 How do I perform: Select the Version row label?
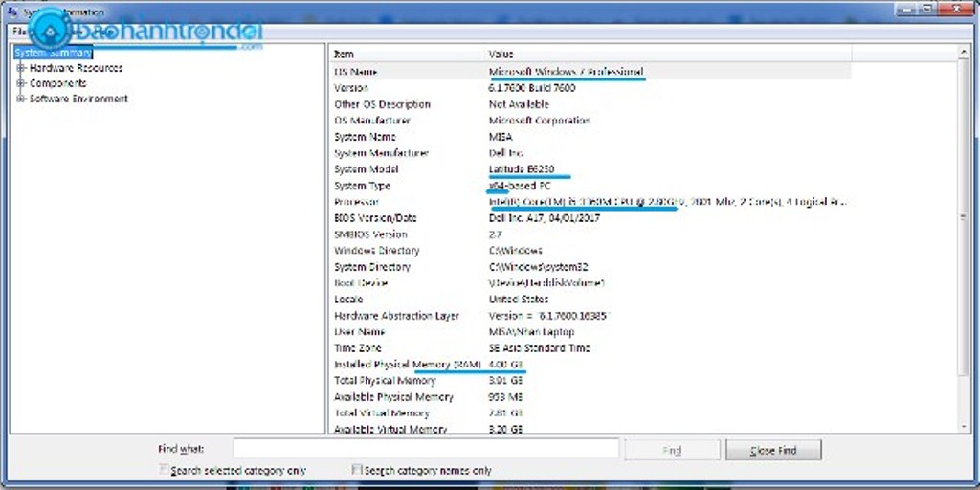coord(351,88)
